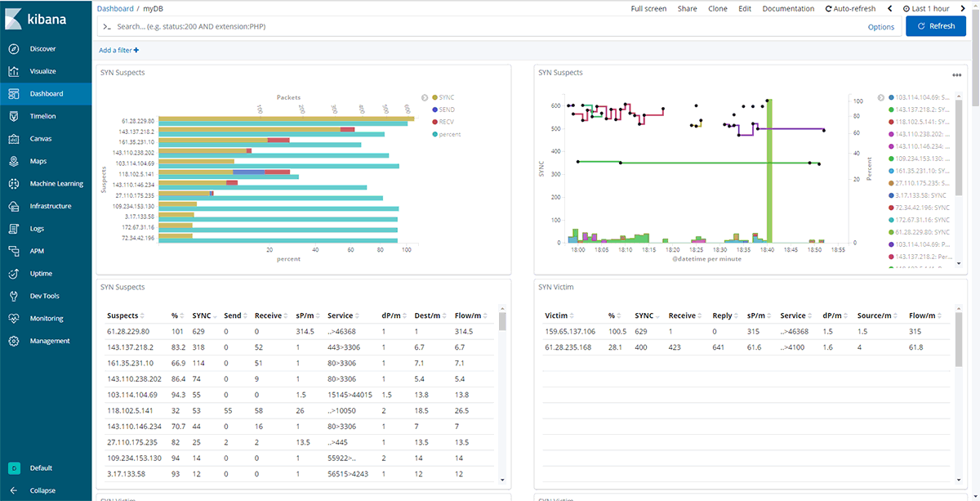
Task: Click the blue Refresh button
Action: [936, 26]
